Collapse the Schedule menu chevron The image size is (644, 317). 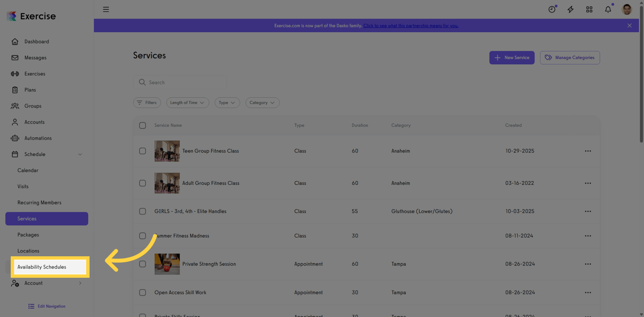pyautogui.click(x=80, y=154)
